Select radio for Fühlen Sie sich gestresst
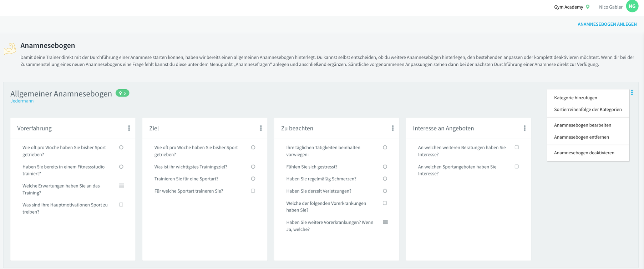644x269 pixels. [385, 166]
